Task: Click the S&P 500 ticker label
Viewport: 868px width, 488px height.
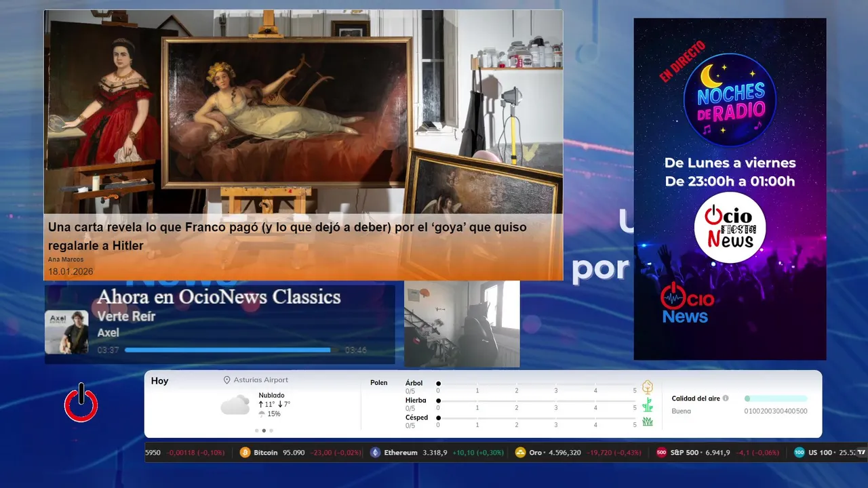Action: [684, 452]
